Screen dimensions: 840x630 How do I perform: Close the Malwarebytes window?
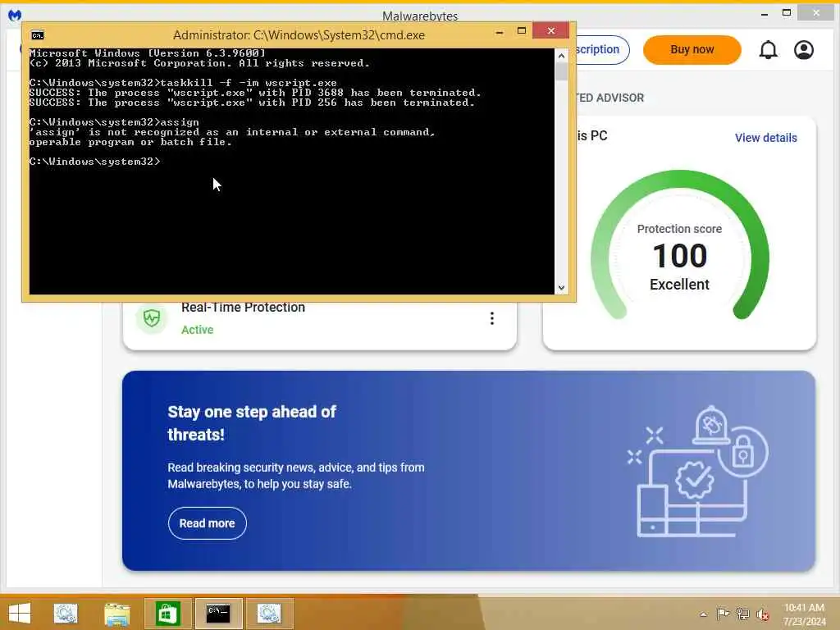point(815,13)
